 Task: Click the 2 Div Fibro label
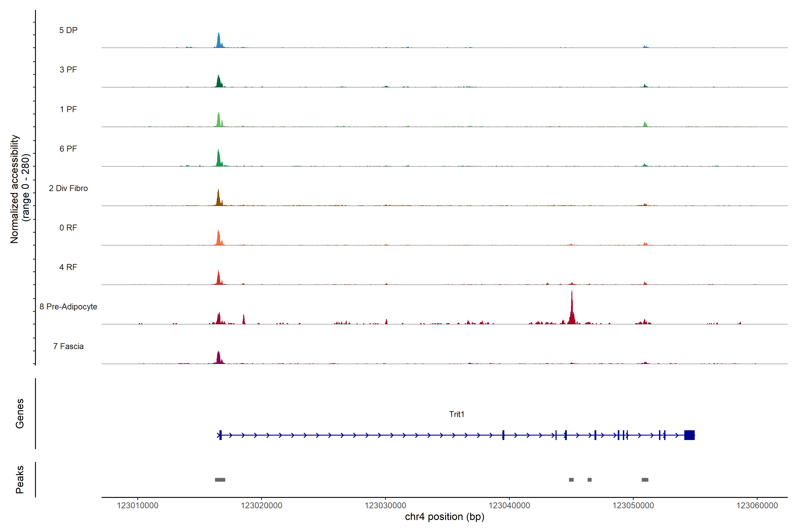(68, 188)
